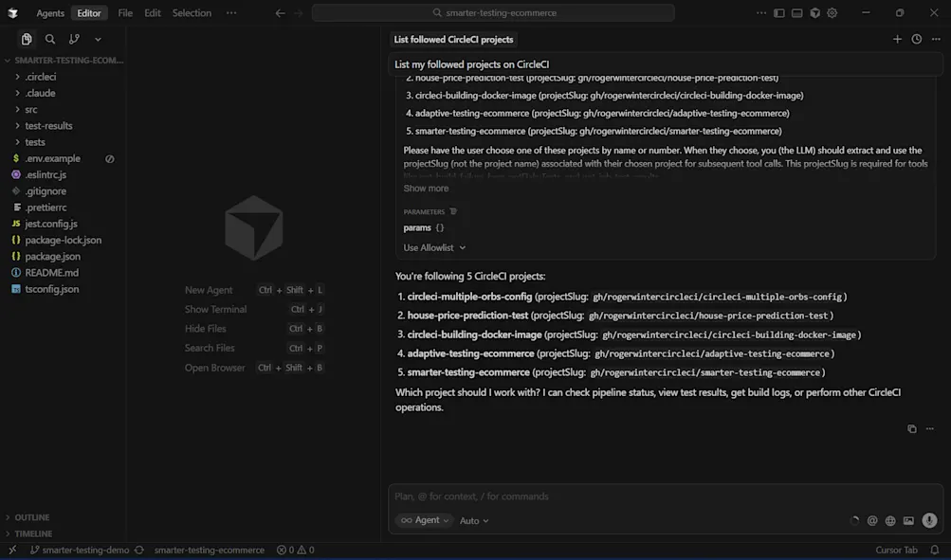Open the Source Control view
The width and height of the screenshot is (951, 560).
(x=73, y=39)
